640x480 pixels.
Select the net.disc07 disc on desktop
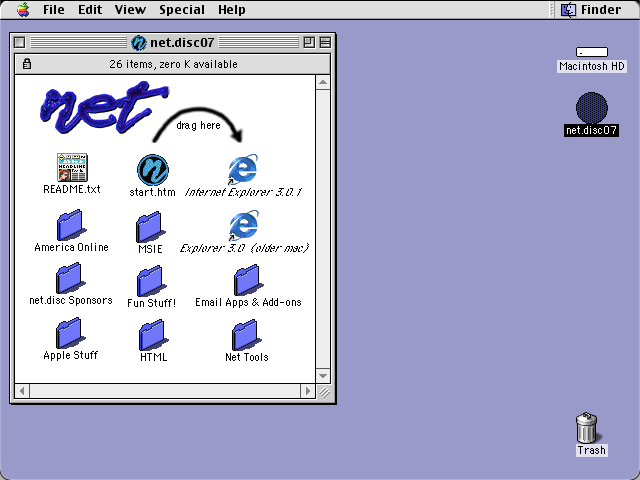(591, 108)
